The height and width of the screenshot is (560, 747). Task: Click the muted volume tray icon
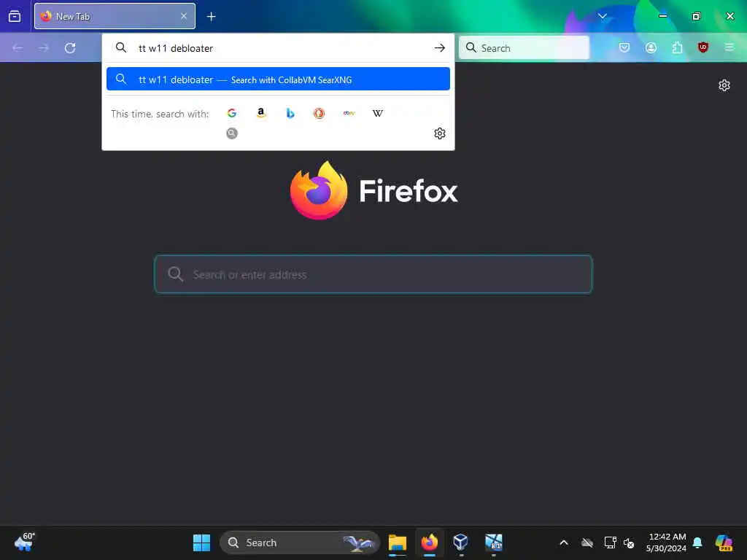pyautogui.click(x=629, y=542)
